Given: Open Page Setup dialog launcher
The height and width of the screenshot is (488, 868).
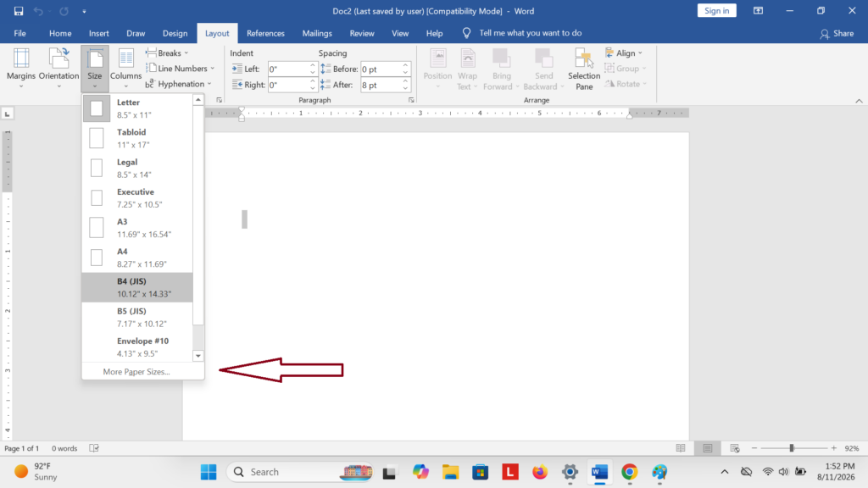Looking at the screenshot, I should coord(220,100).
